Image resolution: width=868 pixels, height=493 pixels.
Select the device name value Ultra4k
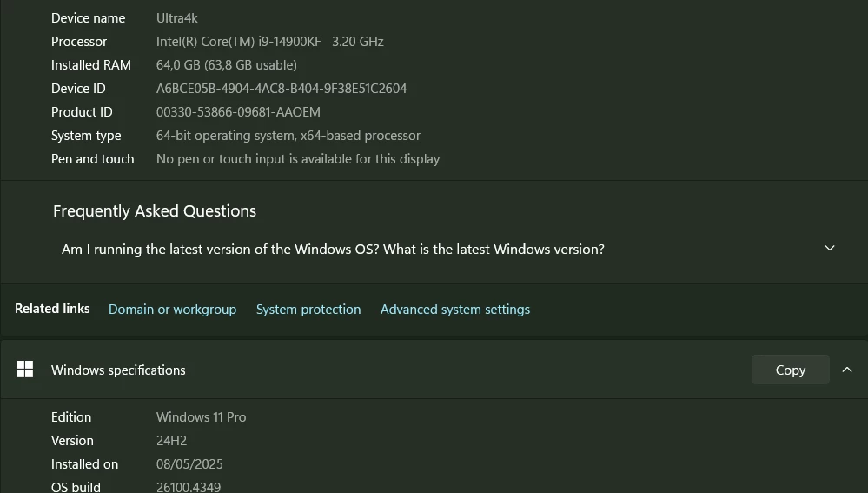point(177,18)
